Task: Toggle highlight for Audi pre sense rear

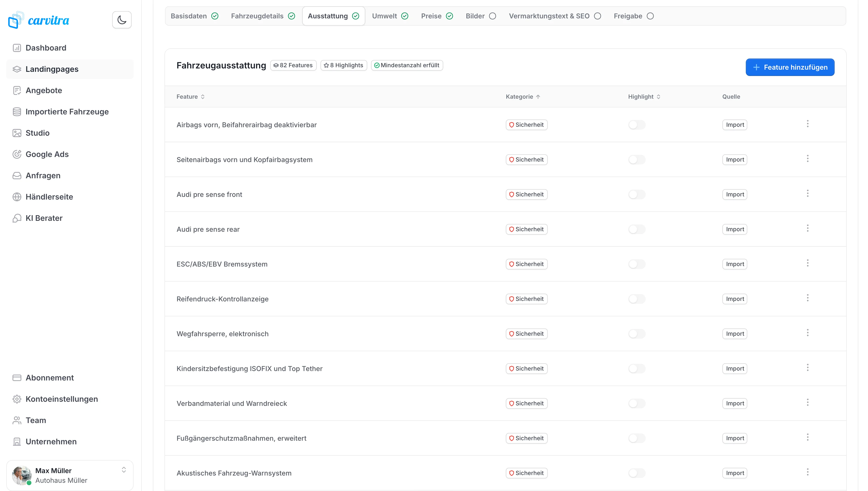Action: coord(637,229)
